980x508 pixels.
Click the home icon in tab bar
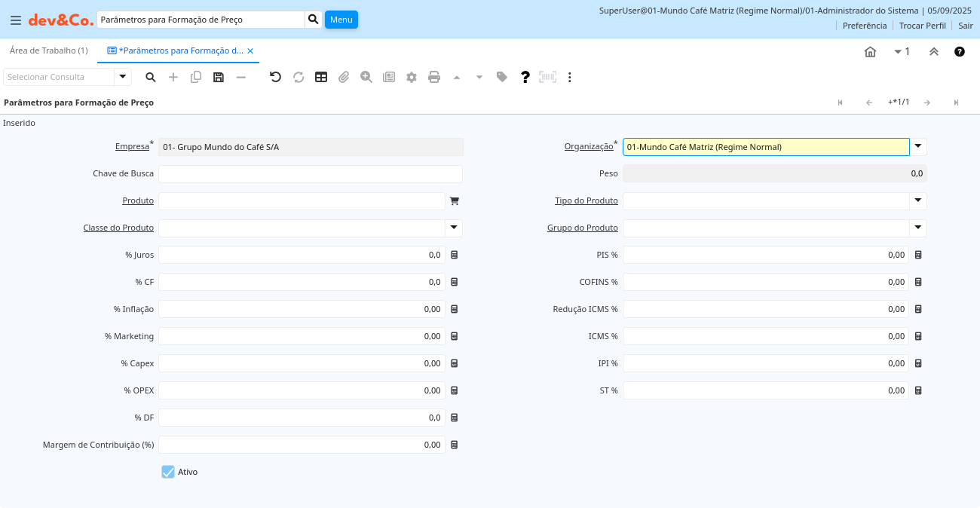(870, 52)
